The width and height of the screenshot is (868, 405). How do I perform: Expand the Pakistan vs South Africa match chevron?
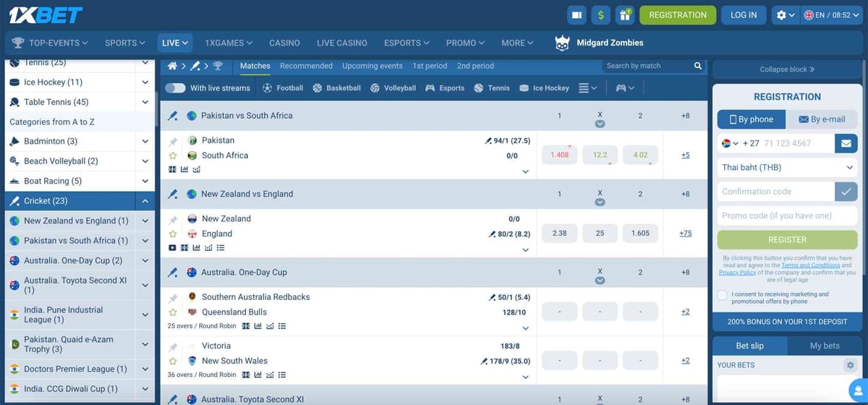pos(526,172)
